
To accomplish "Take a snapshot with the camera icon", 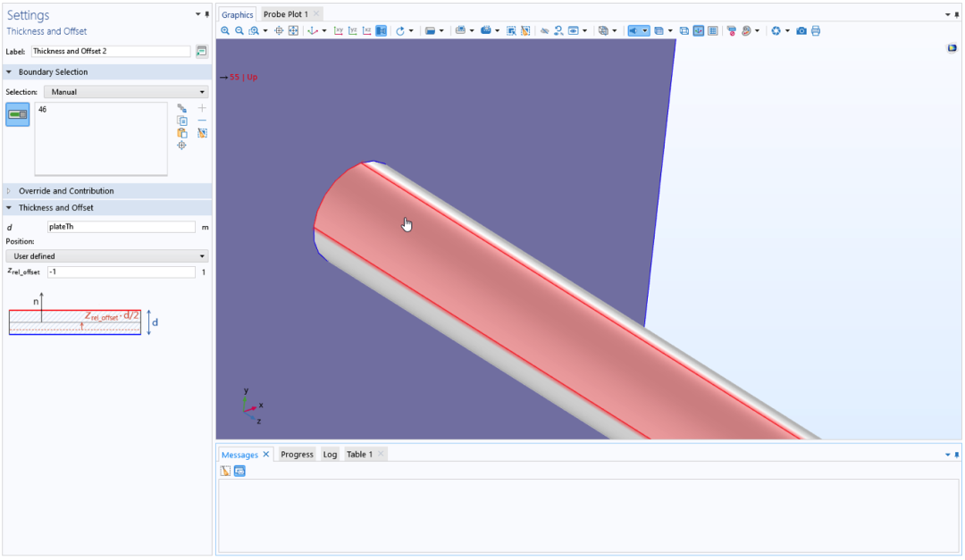I will pyautogui.click(x=801, y=30).
